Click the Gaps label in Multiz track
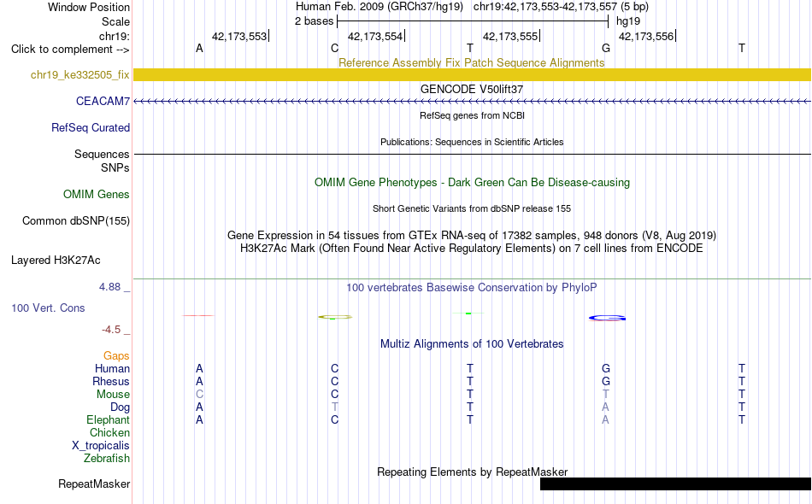 [116, 356]
